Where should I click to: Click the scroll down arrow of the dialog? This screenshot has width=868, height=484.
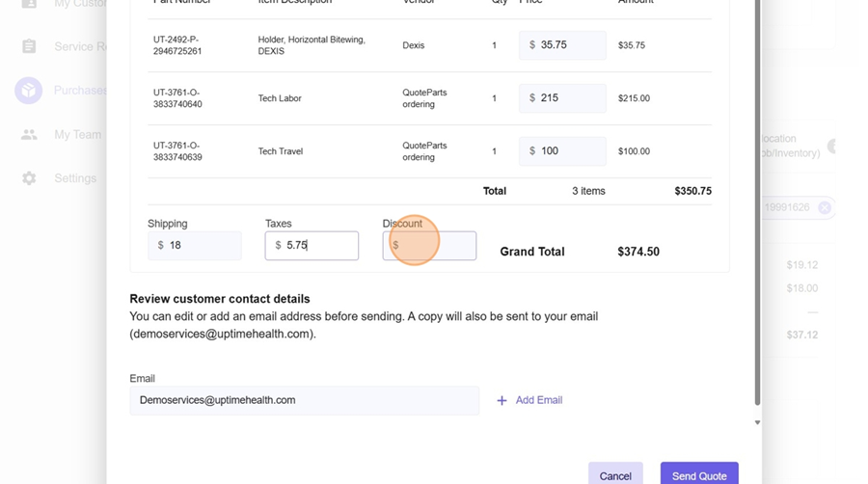click(x=757, y=422)
